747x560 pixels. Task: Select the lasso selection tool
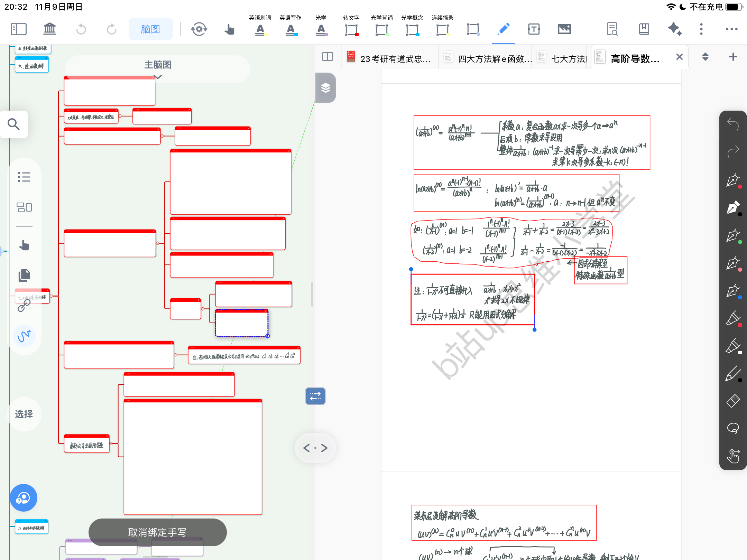pyautogui.click(x=733, y=429)
